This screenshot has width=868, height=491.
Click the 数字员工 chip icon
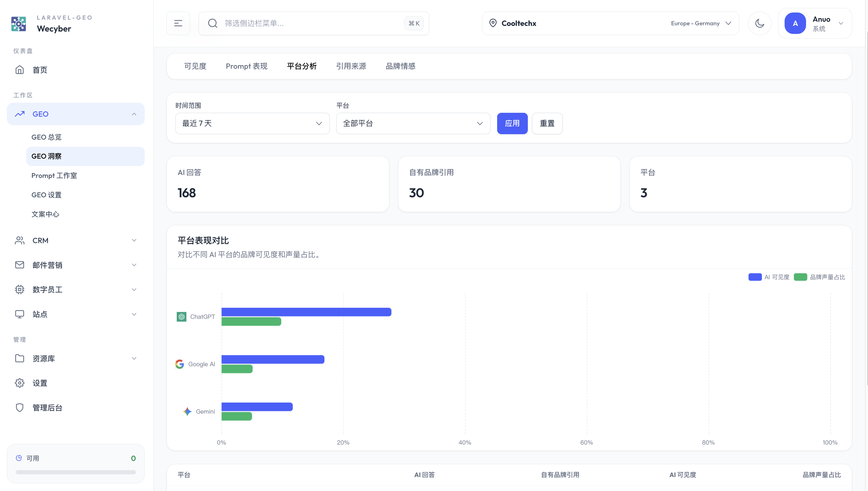click(x=20, y=290)
